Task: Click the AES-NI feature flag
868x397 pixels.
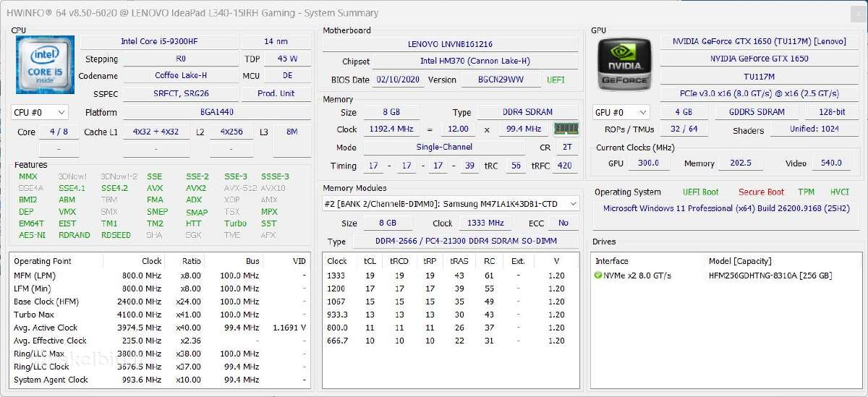Action: point(32,236)
